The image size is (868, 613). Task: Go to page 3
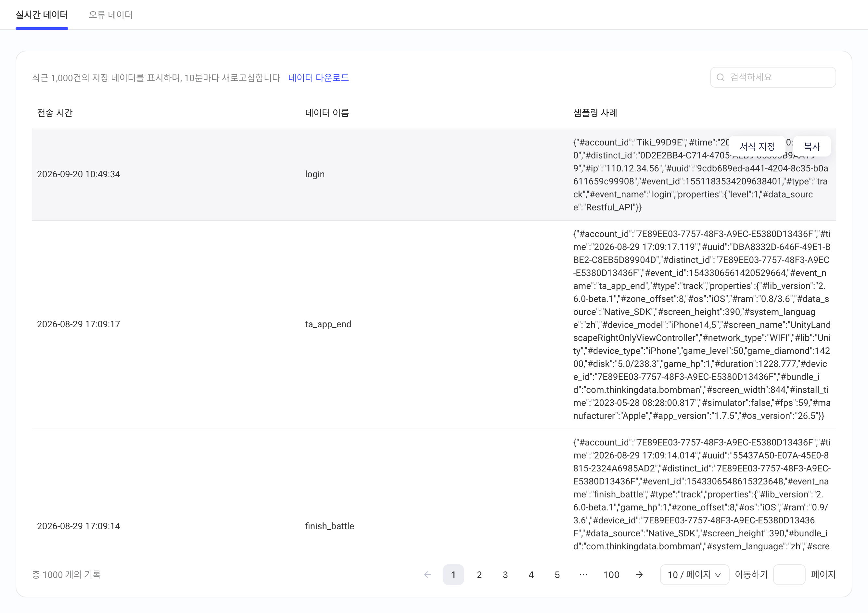(505, 574)
